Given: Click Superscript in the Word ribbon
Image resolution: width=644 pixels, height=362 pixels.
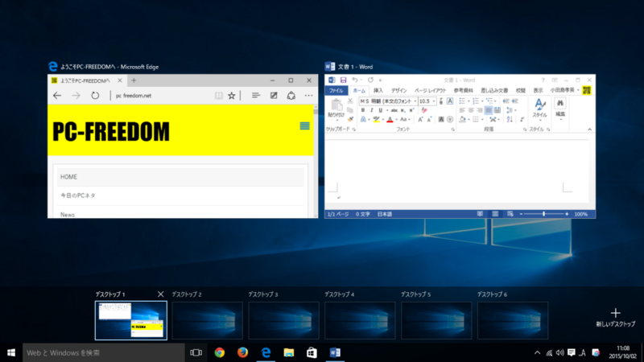Looking at the screenshot, I should pyautogui.click(x=411, y=110).
